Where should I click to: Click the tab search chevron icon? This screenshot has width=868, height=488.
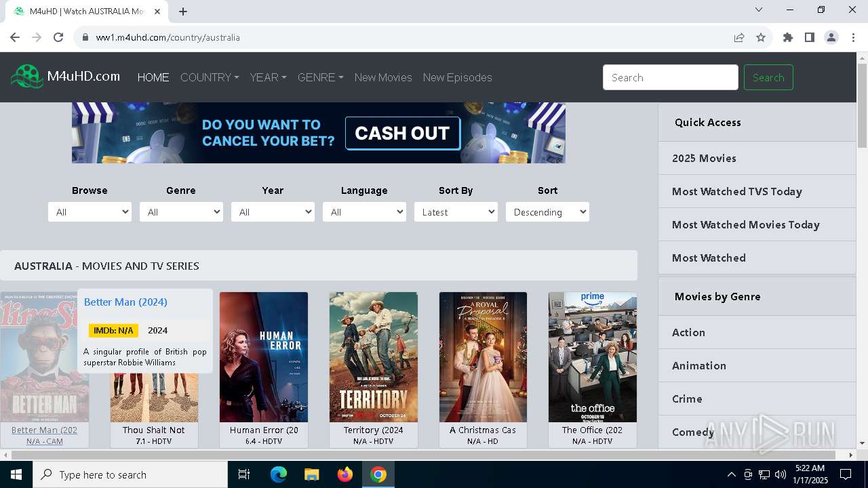(759, 9)
